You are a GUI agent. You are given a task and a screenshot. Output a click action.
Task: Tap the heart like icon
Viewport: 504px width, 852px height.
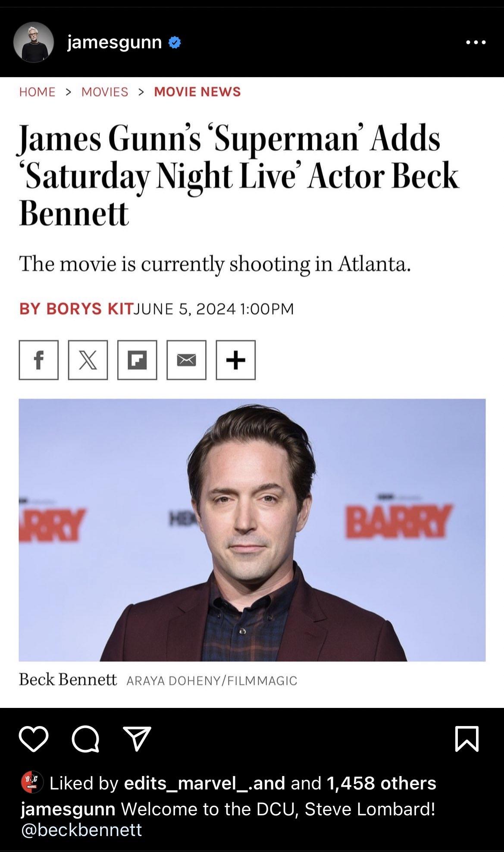point(34,739)
